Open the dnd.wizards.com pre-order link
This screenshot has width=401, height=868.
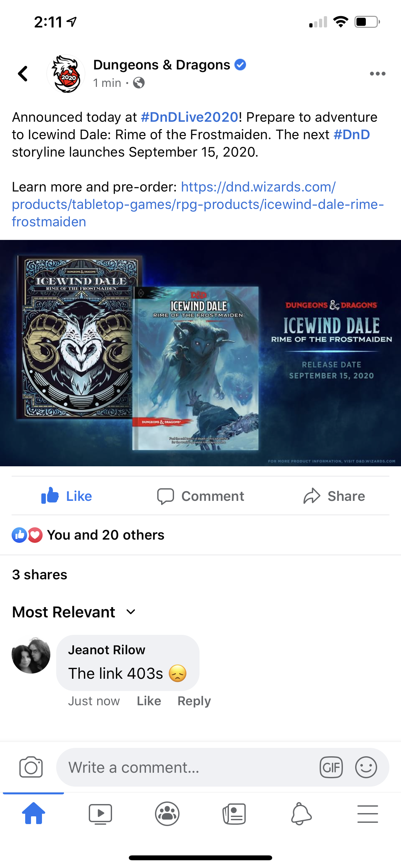pos(198,204)
